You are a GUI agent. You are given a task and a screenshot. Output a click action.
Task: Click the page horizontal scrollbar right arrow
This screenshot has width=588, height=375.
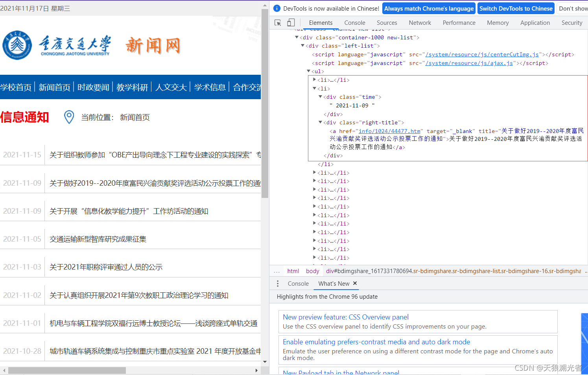(256, 371)
